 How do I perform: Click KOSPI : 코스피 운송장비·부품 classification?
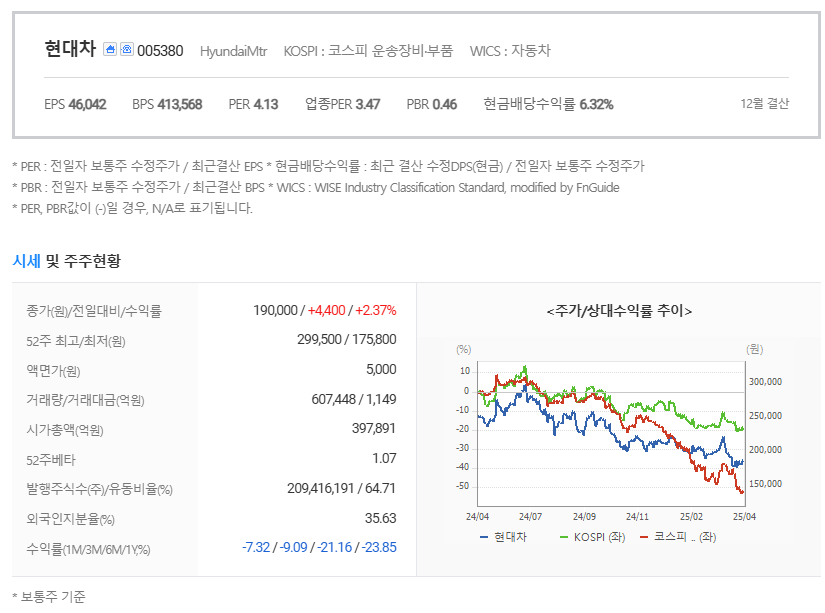tap(368, 51)
